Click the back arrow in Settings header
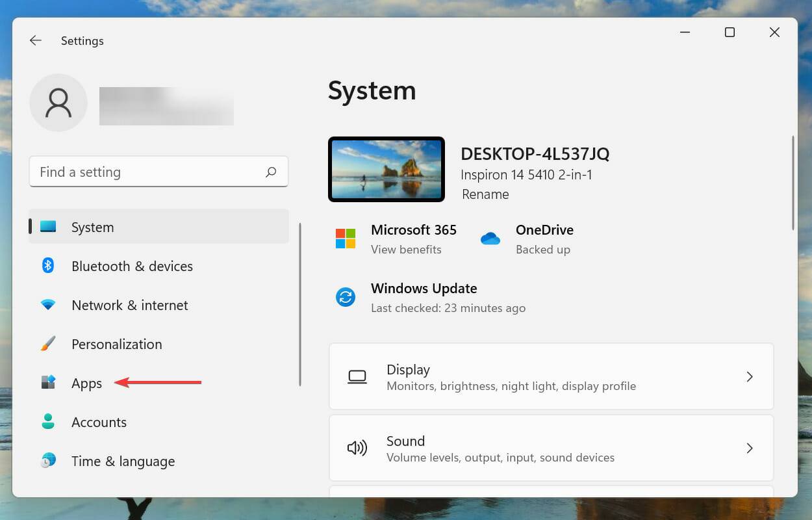This screenshot has width=812, height=520. (36, 40)
